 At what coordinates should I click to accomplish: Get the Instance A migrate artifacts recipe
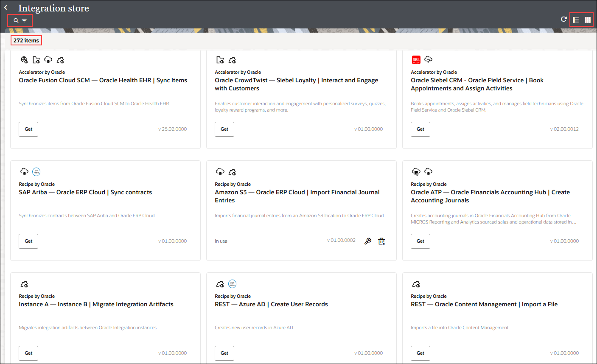[28, 353]
